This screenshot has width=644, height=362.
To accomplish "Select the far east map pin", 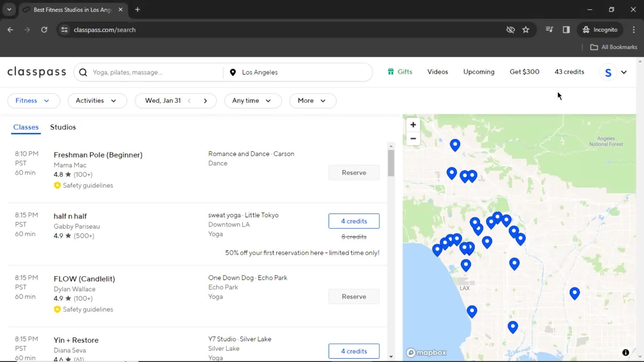I will (575, 293).
